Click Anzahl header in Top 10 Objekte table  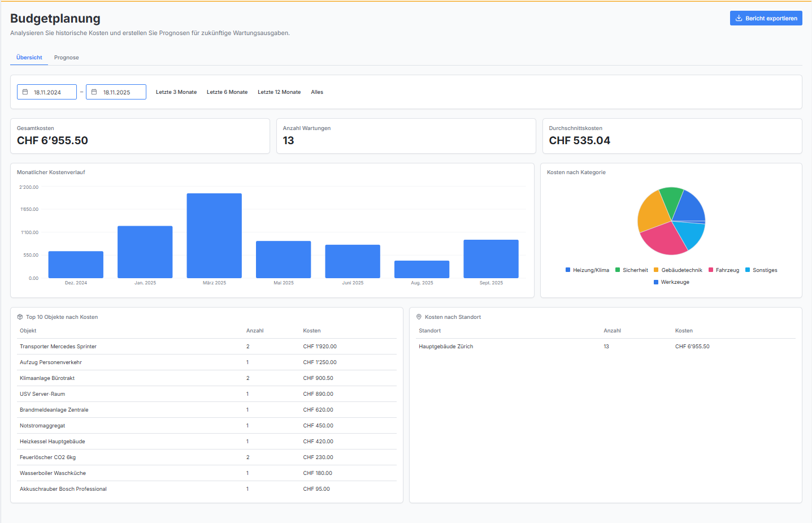click(x=255, y=331)
